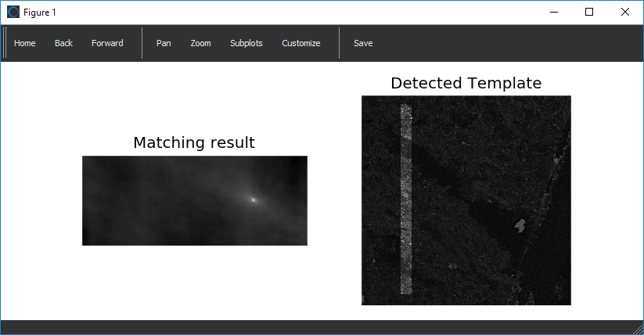The width and height of the screenshot is (644, 335).
Task: Click the gray blob in the Detected Template image
Action: click(518, 227)
